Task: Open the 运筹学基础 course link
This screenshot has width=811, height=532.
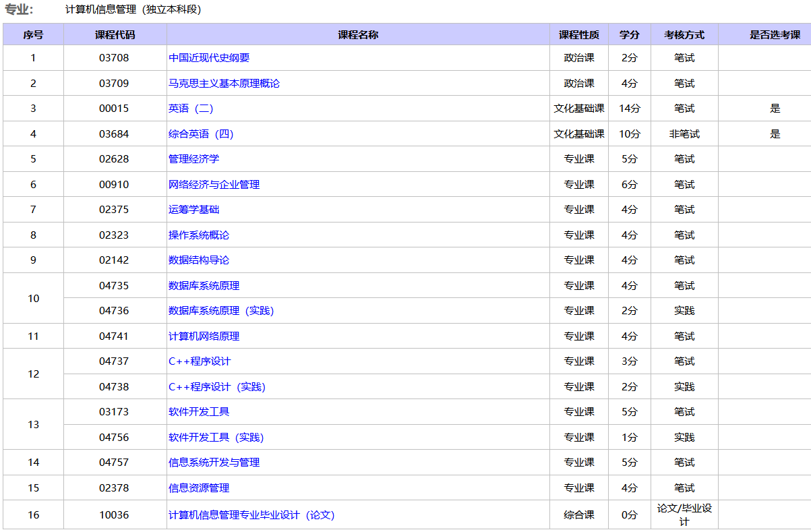Action: pyautogui.click(x=193, y=210)
